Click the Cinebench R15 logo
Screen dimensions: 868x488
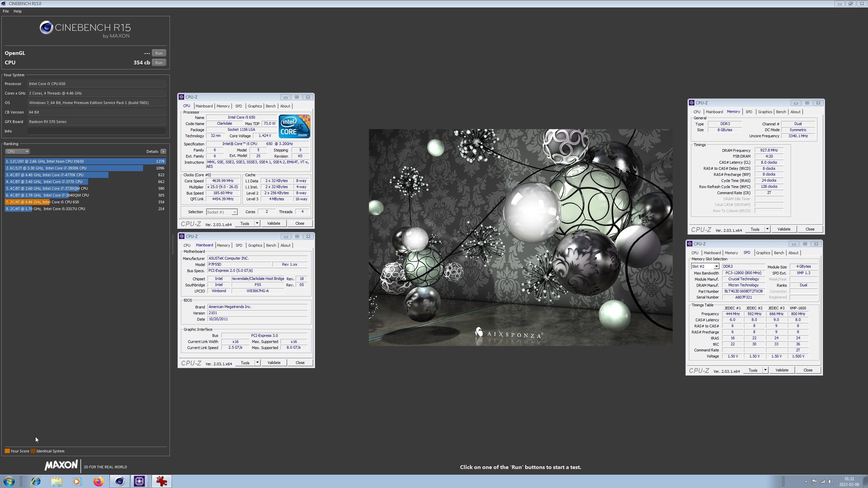click(x=85, y=29)
